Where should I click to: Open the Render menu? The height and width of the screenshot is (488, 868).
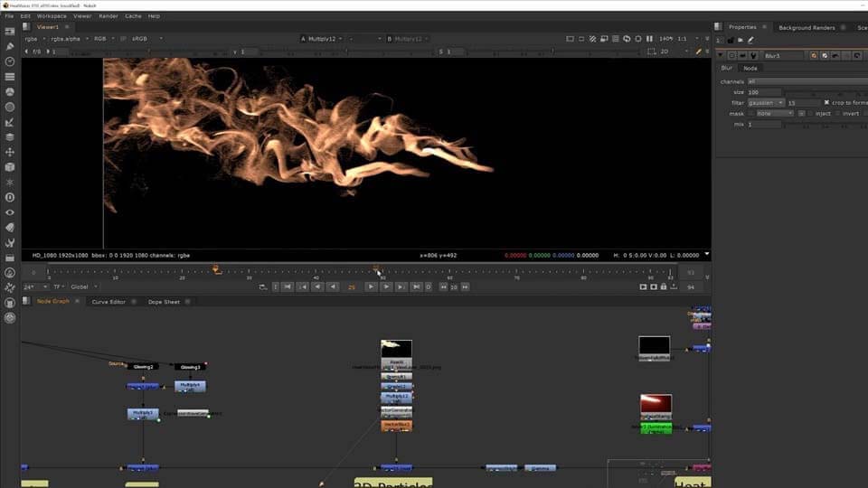tap(108, 15)
